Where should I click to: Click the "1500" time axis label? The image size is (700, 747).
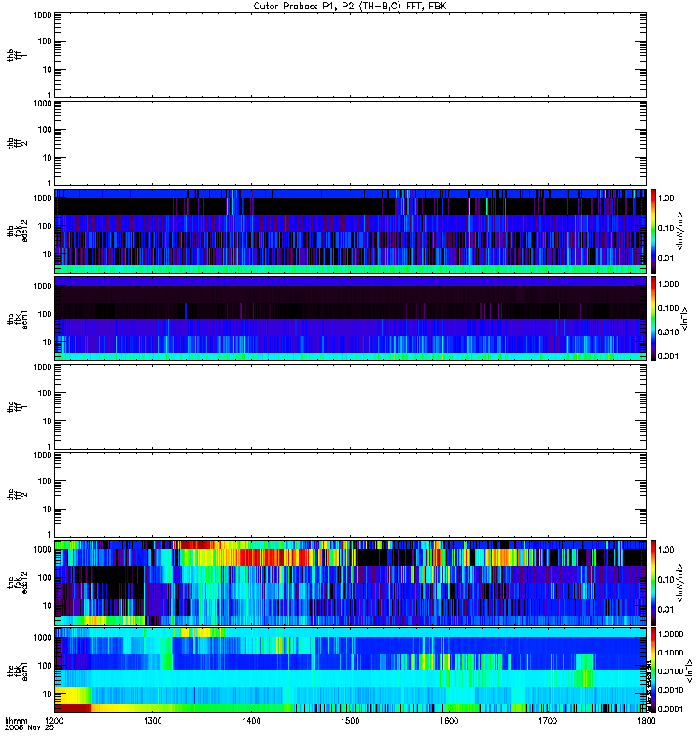click(350, 721)
